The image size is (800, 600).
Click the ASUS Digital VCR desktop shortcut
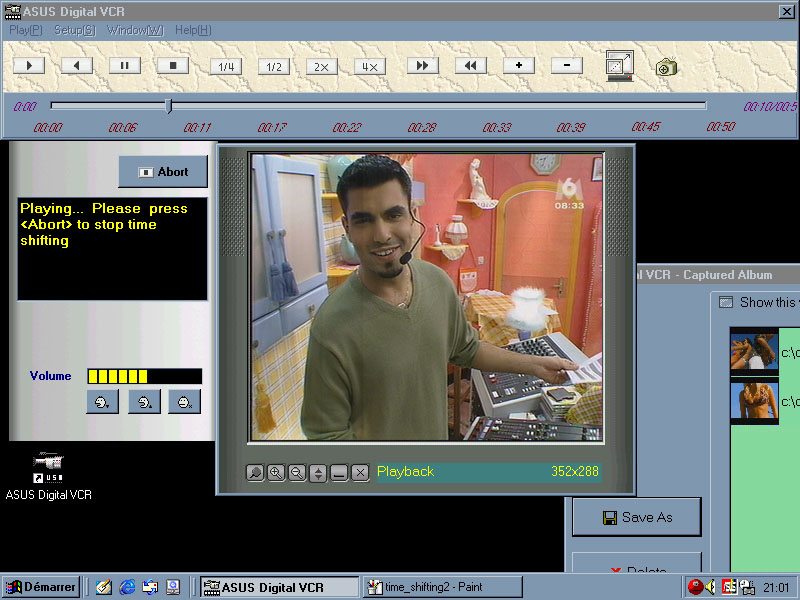click(48, 477)
